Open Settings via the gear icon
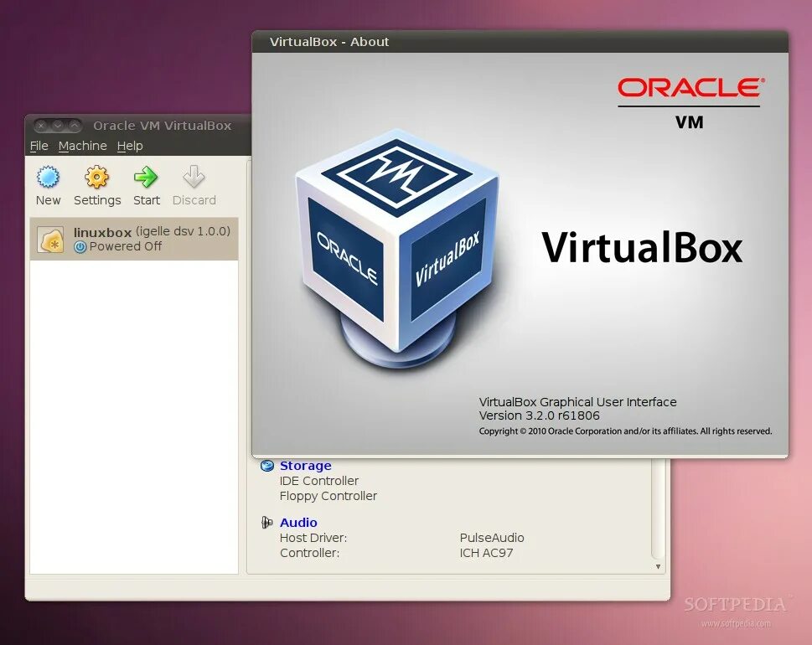Screen dimensions: 812x645 tap(97, 177)
